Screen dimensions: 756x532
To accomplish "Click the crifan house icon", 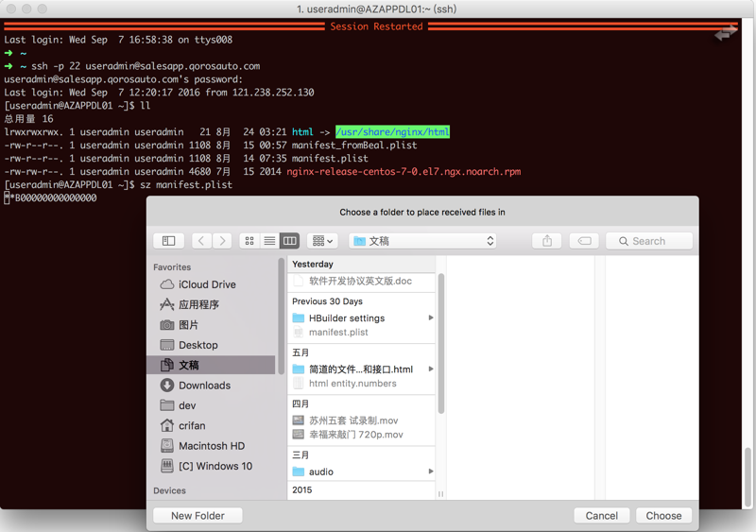I will tap(167, 425).
